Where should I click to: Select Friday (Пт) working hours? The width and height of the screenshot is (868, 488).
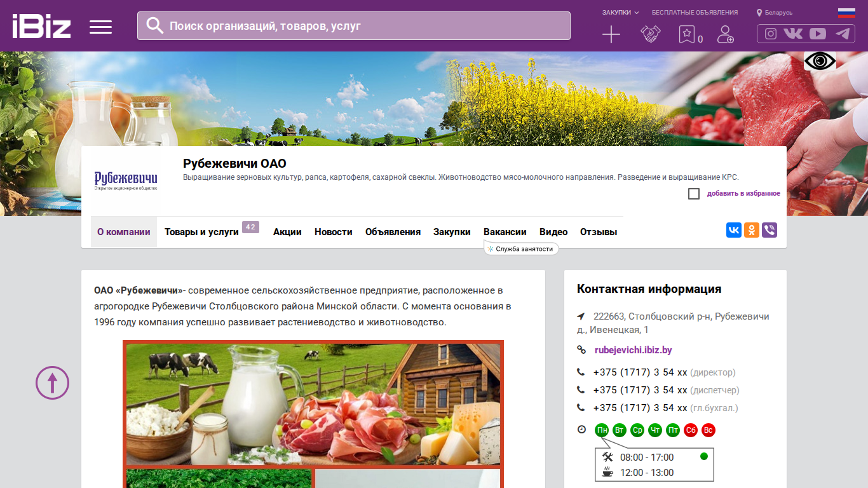pyautogui.click(x=673, y=430)
